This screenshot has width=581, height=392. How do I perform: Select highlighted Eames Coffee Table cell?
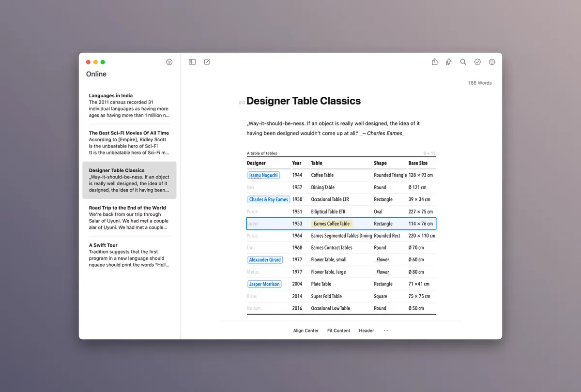coord(332,224)
